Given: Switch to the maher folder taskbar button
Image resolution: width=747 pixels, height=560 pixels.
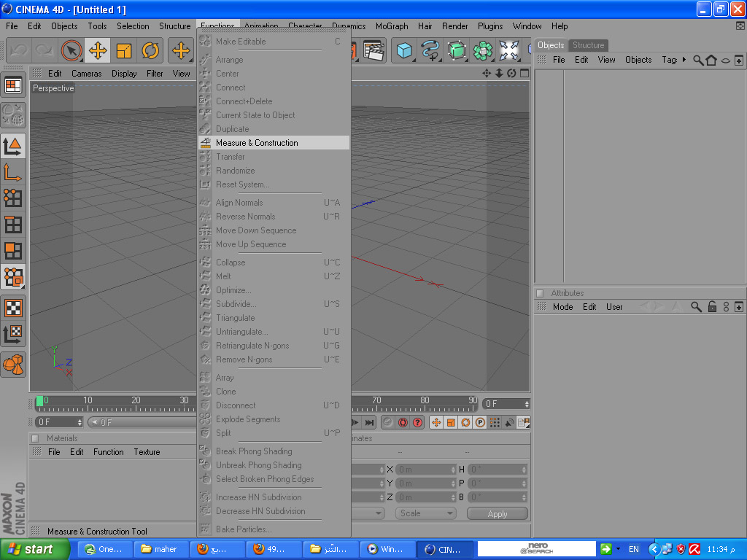Looking at the screenshot, I should click(x=160, y=549).
